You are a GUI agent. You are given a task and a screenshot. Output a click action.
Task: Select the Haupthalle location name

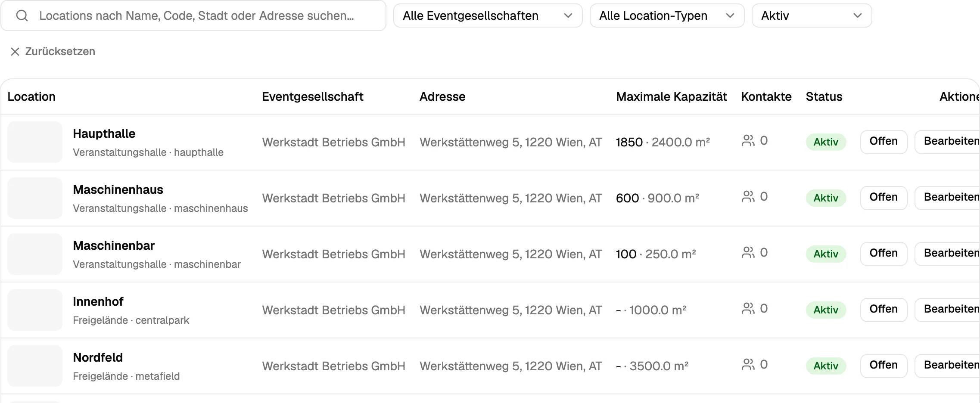(x=104, y=134)
